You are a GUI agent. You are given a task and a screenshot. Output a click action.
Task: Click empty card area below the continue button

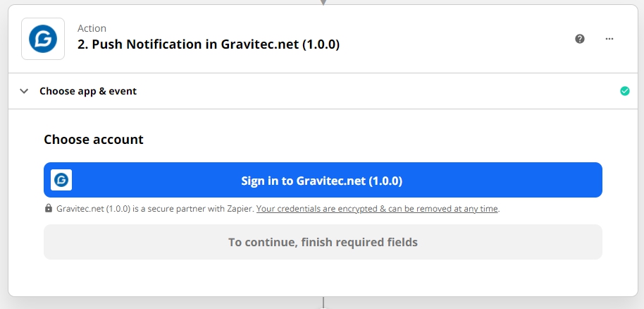(323, 278)
